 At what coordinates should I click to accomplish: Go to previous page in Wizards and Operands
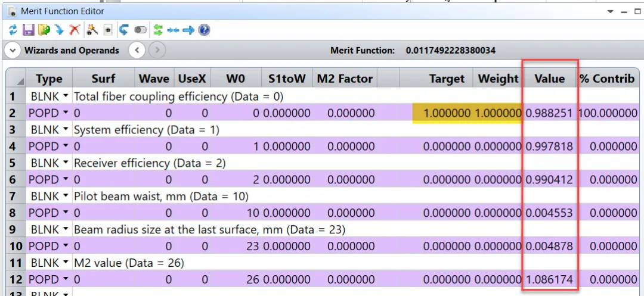click(137, 51)
